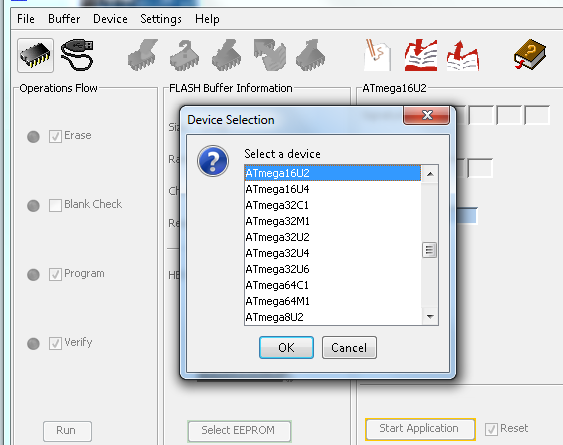Select ATmega8U2 in the device list
The image size is (563, 445).
[x=332, y=317]
